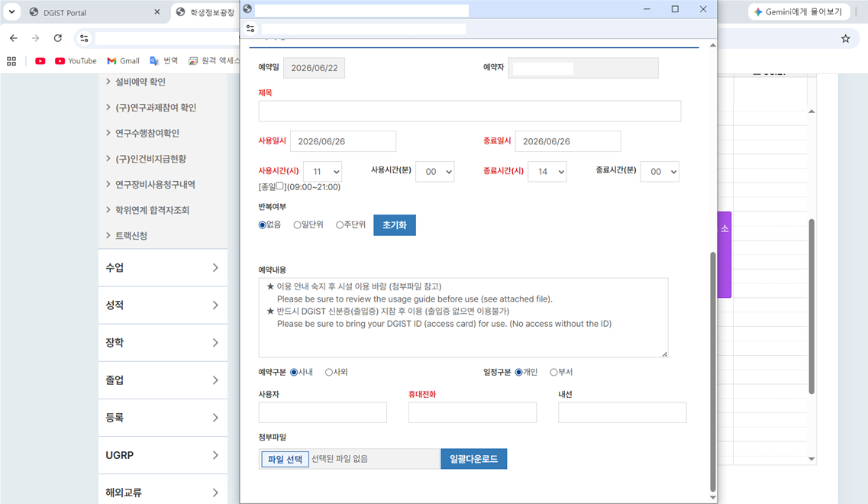The width and height of the screenshot is (868, 504).
Task: Click the 초기화 reset button
Action: click(x=395, y=225)
